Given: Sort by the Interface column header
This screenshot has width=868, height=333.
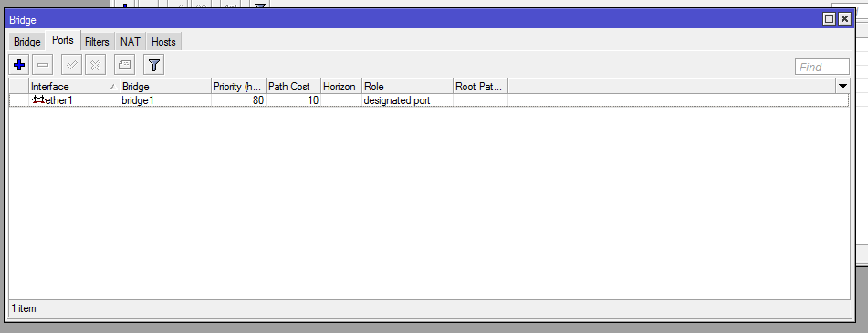Looking at the screenshot, I should (x=74, y=87).
